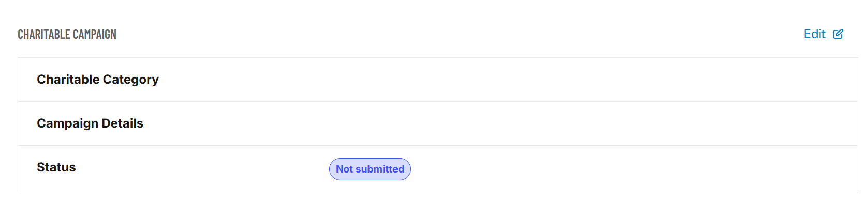Viewport: 868px width, 203px height.
Task: Click the Campaign Details label
Action: point(90,123)
